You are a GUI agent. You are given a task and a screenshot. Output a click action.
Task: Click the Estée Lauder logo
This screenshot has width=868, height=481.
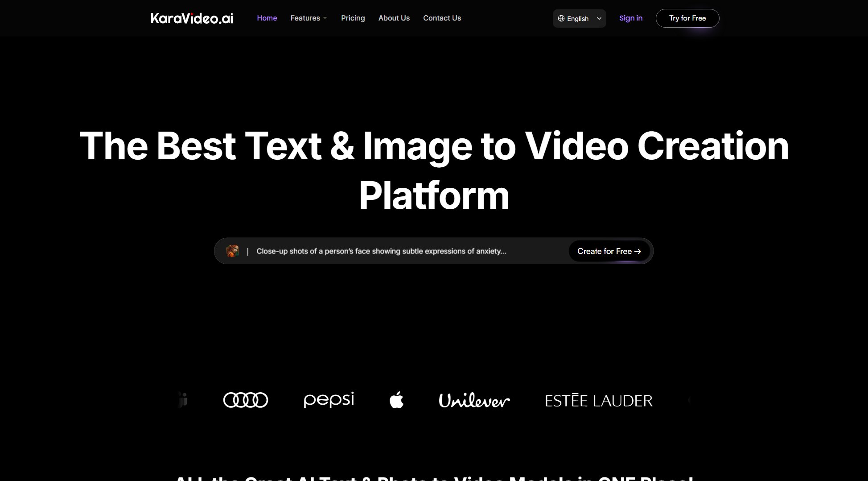[598, 400]
